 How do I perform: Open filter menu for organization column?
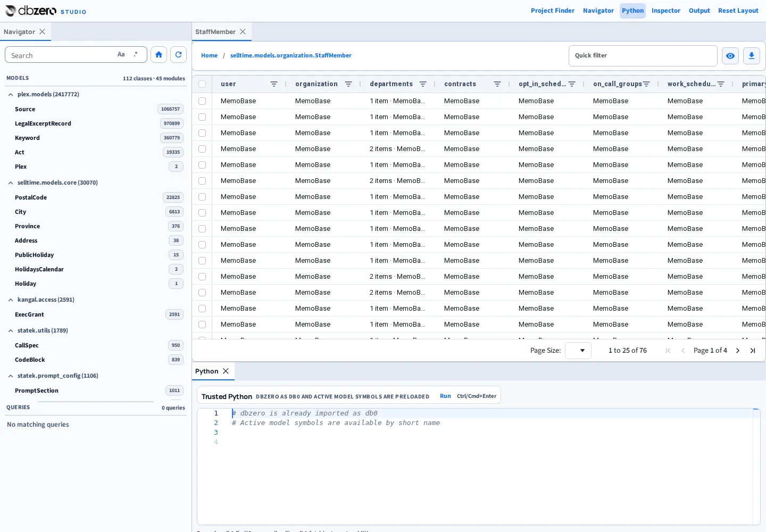point(348,84)
